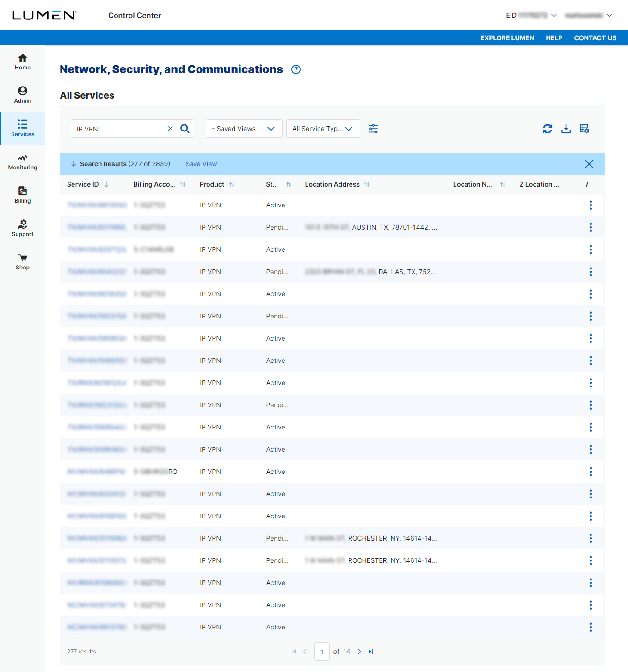Open table column settings icon
628x672 pixels.
(585, 129)
